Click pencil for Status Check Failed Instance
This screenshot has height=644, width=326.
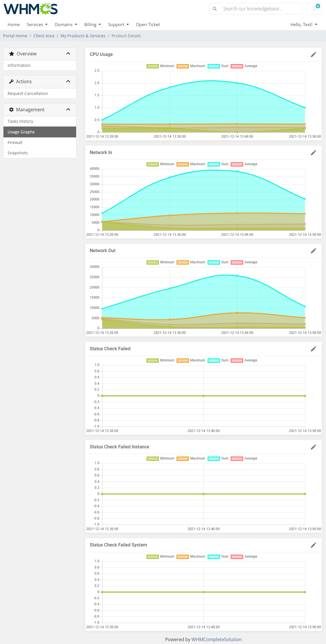(x=313, y=447)
